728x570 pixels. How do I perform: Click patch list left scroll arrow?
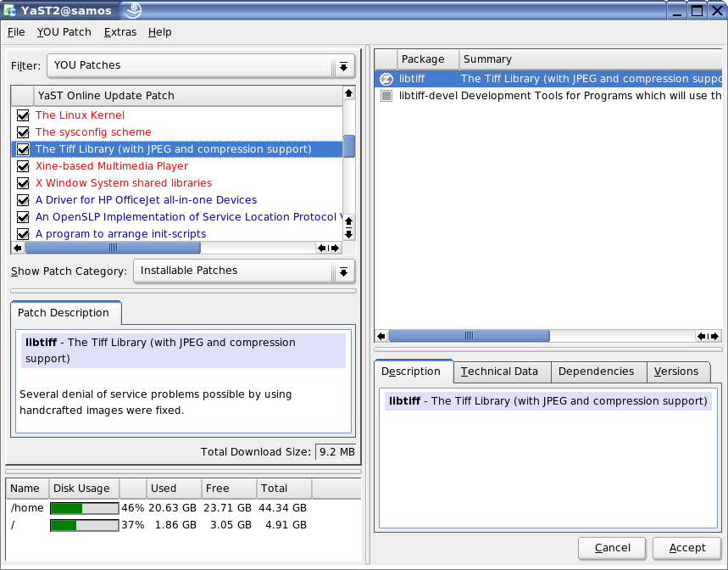coord(18,248)
